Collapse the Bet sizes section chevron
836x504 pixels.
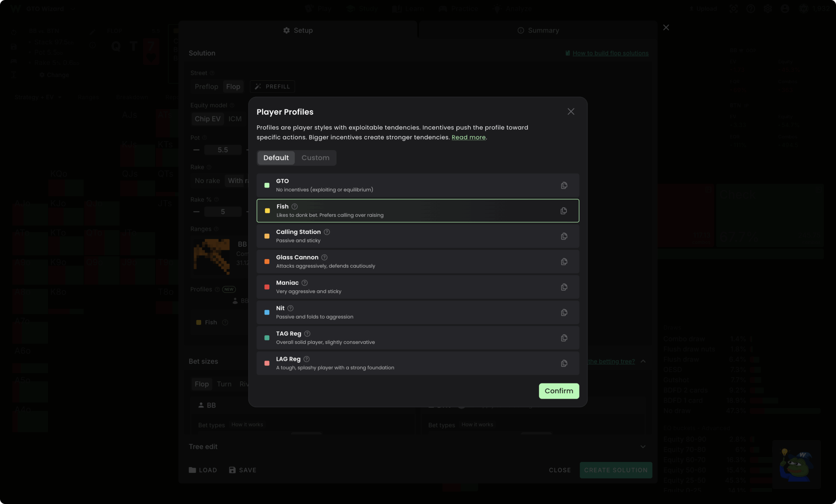[643, 361]
